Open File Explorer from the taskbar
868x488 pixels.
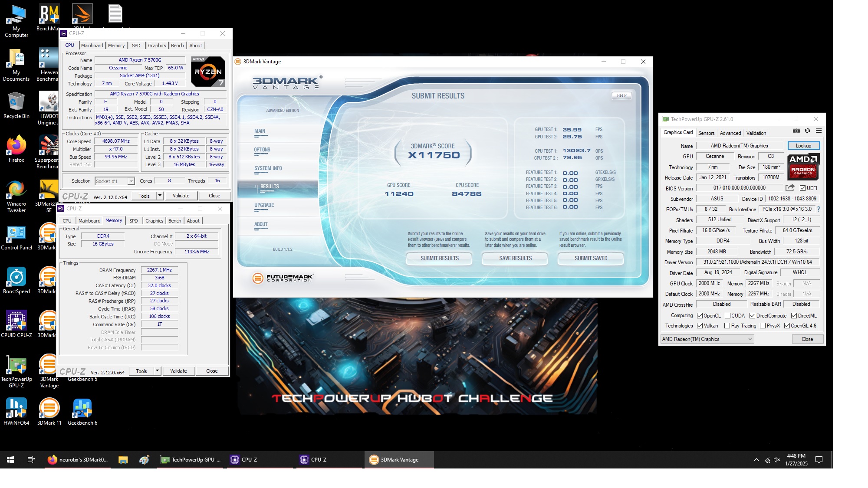pyautogui.click(x=123, y=460)
